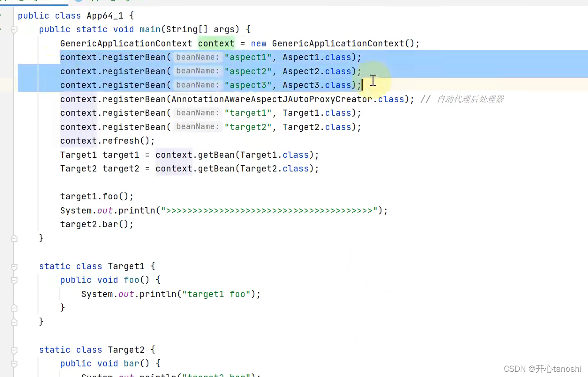Click the class name App64_1
The height and width of the screenshot is (377, 588).
point(105,16)
